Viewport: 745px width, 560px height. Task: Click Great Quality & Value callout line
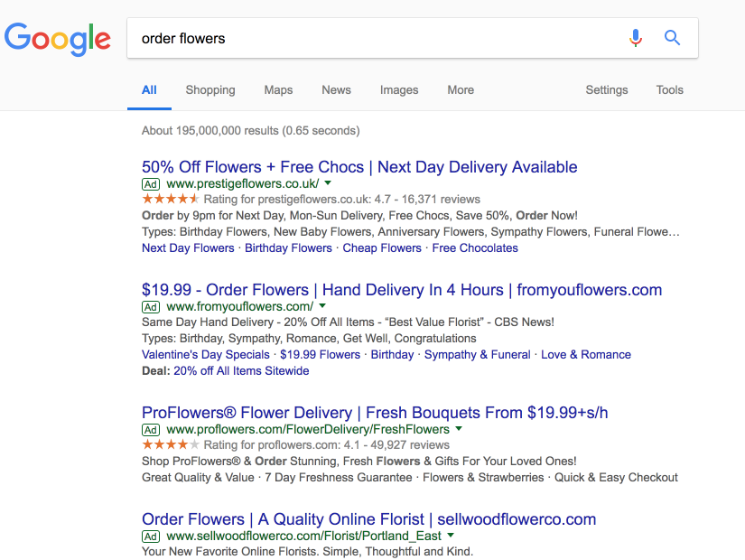click(x=410, y=477)
